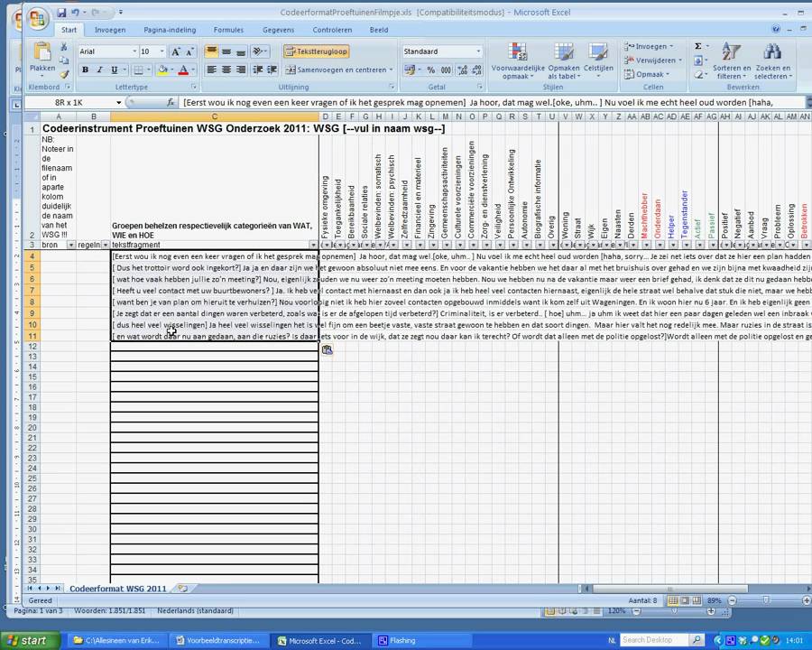Apply the red font color A
The height and width of the screenshot is (650, 812).
pyautogui.click(x=183, y=70)
